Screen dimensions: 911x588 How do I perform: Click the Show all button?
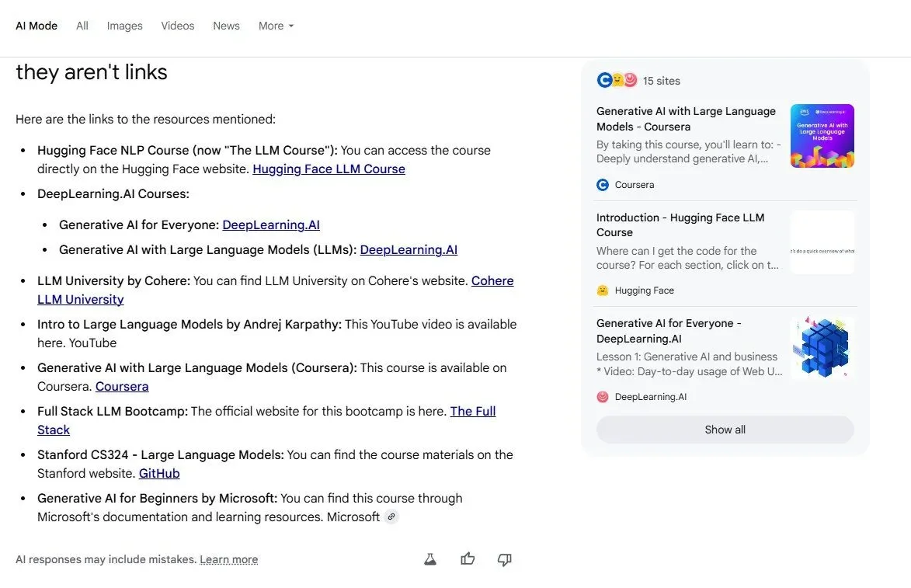coord(725,430)
